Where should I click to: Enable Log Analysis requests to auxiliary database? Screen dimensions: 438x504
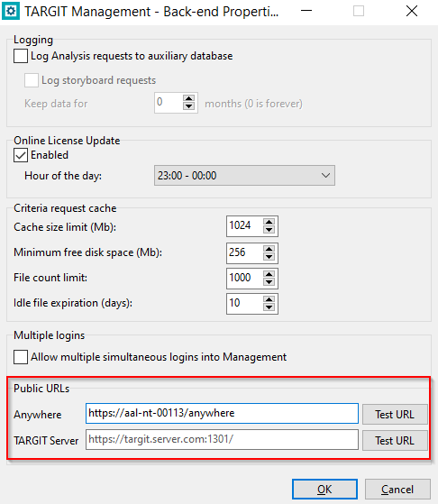[21, 56]
